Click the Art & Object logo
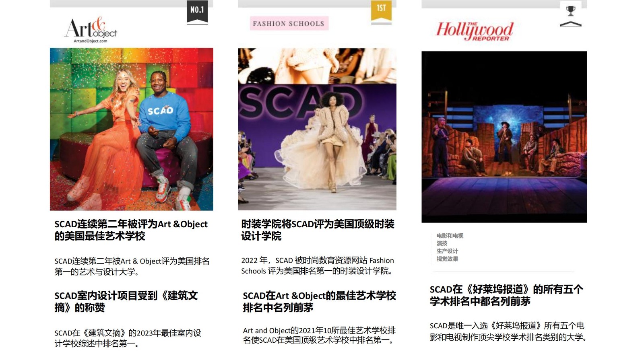The height and width of the screenshot is (362, 644). pos(91,27)
